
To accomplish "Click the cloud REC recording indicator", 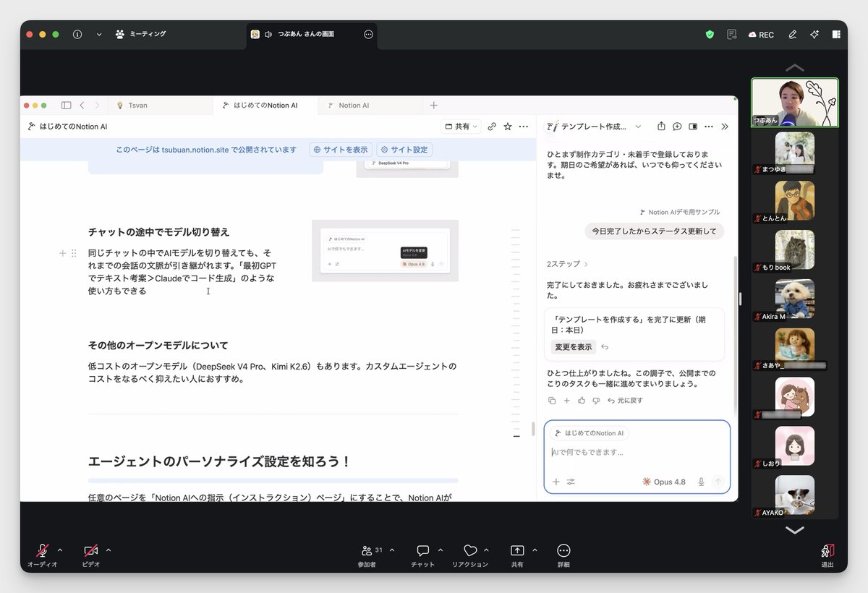I will tap(761, 35).
